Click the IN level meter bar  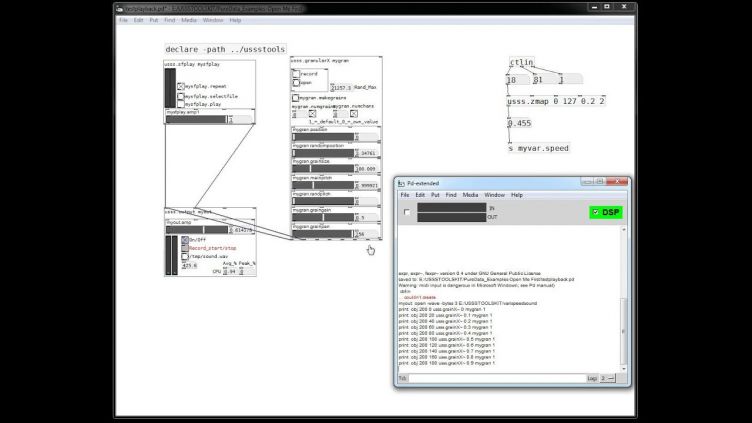[x=451, y=208]
